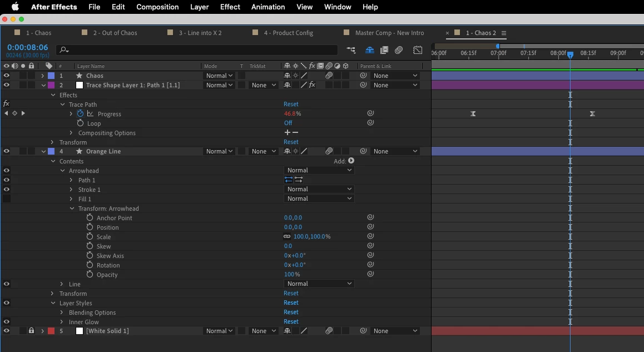The height and width of the screenshot is (352, 644).
Task: Click the search magnifier in the timeline
Action: click(63, 50)
